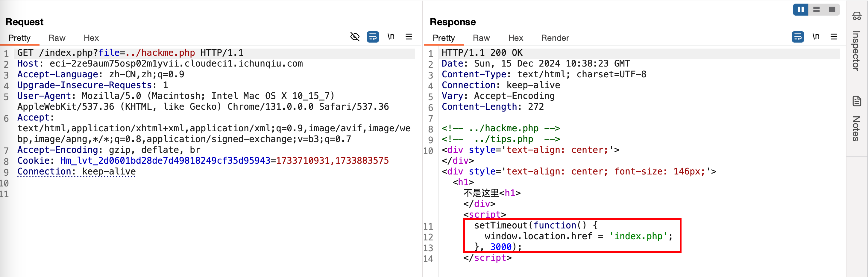Toggle hide non-printable characters eye icon in Request
The width and height of the screenshot is (868, 277).
(x=355, y=37)
